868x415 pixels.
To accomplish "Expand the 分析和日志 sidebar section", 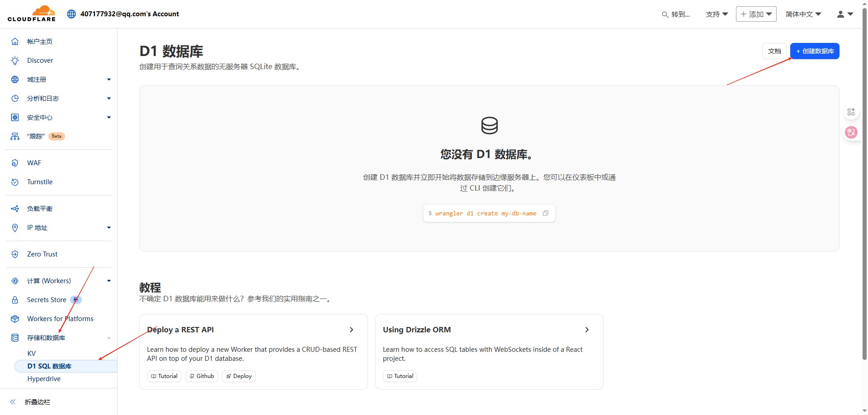I will tap(108, 98).
